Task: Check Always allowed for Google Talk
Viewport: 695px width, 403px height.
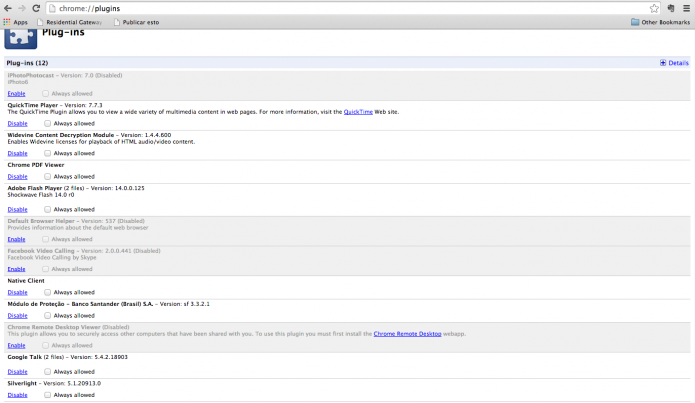Action: click(x=47, y=372)
